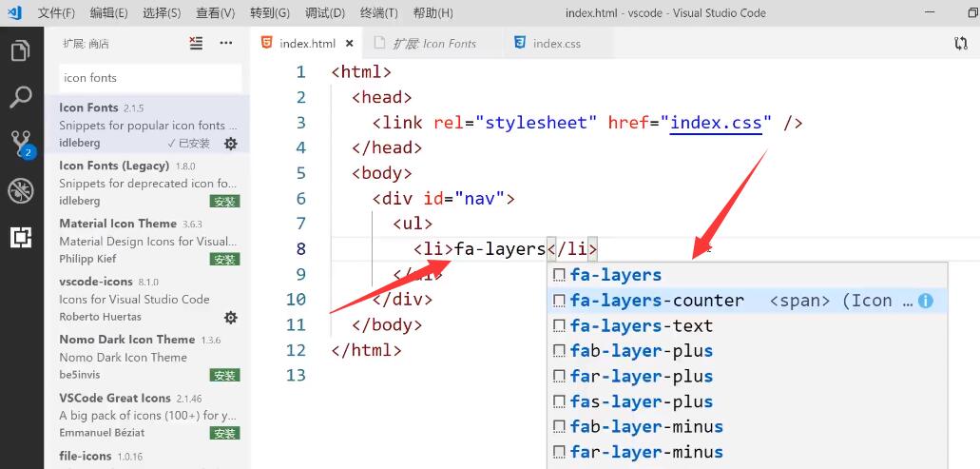This screenshot has width=980, height=469.
Task: Choose fa-layers-counter suggestion
Action: [747, 301]
